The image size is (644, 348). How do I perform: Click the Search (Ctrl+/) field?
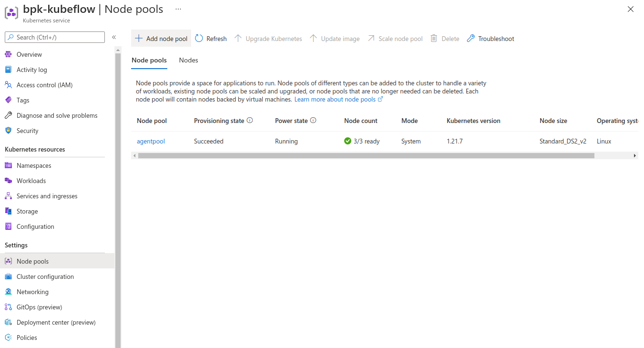tap(55, 37)
